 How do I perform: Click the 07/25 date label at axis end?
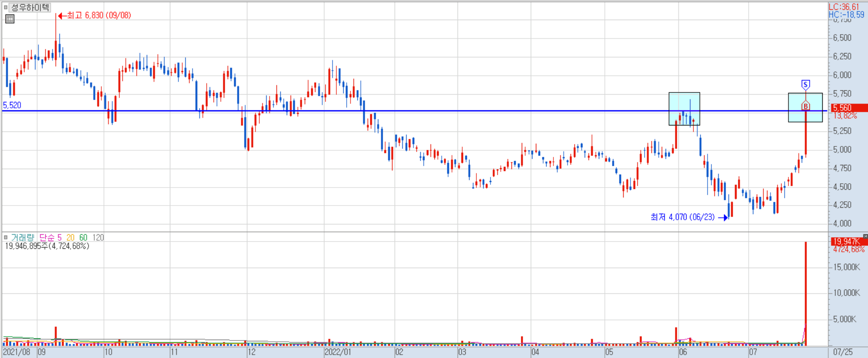(842, 352)
